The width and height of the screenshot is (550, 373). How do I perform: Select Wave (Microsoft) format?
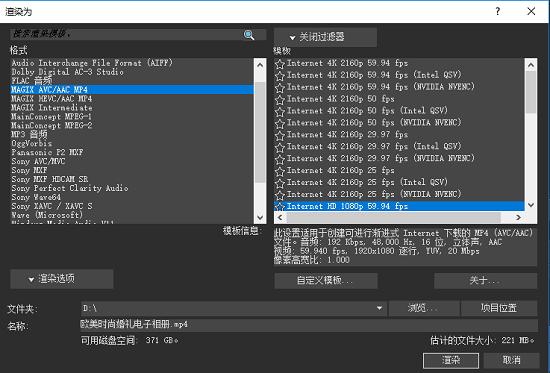pyautogui.click(x=132, y=215)
